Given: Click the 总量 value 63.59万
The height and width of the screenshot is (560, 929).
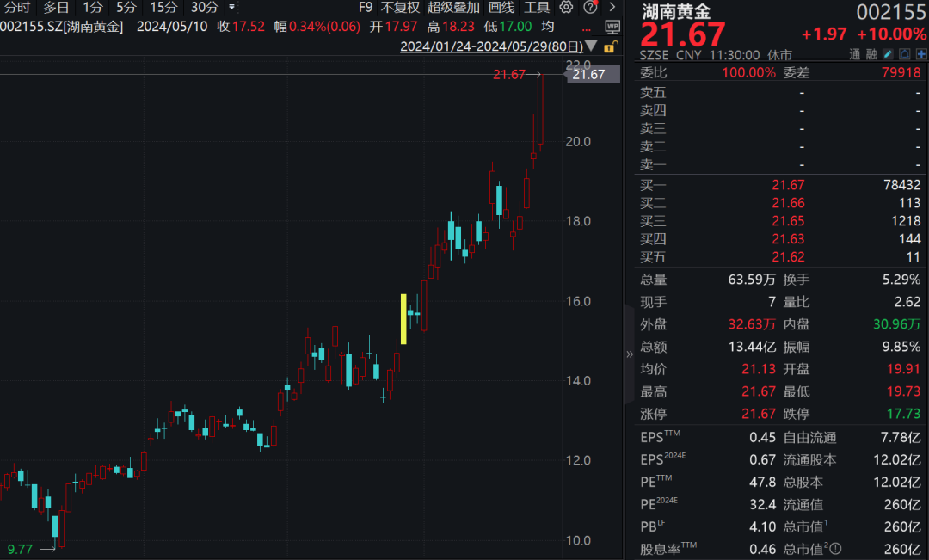Looking at the screenshot, I should click(752, 280).
